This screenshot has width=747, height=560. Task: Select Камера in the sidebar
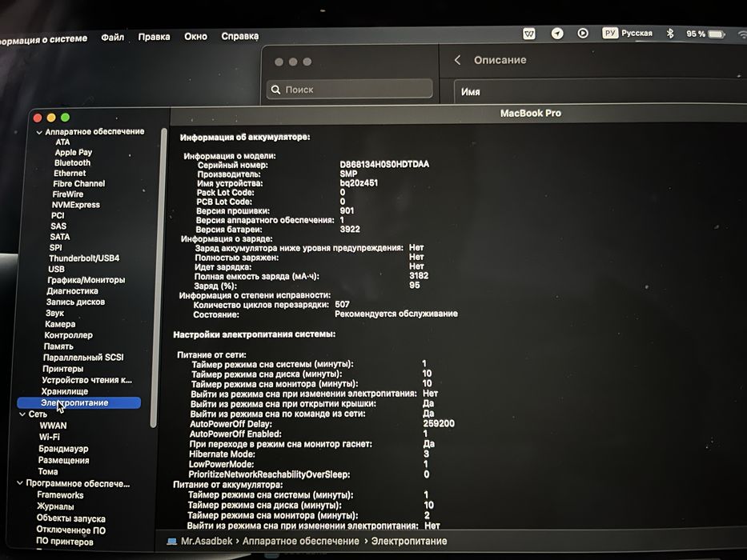[x=60, y=324]
